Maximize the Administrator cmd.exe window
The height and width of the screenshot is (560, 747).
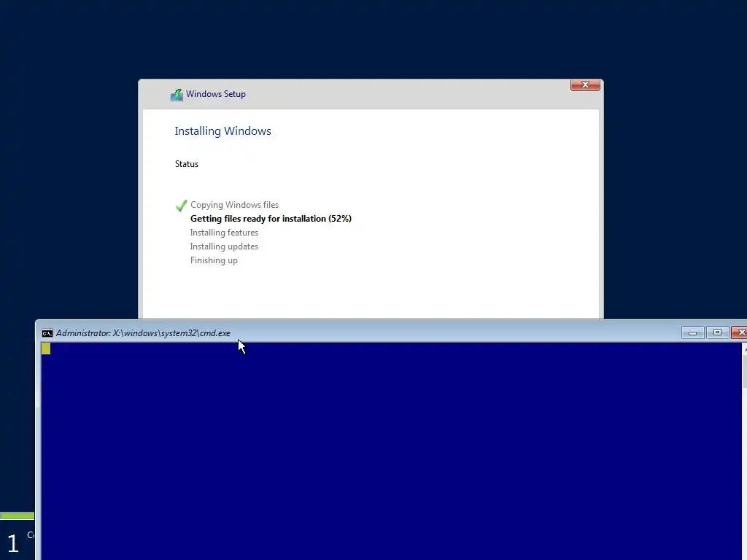(x=717, y=332)
